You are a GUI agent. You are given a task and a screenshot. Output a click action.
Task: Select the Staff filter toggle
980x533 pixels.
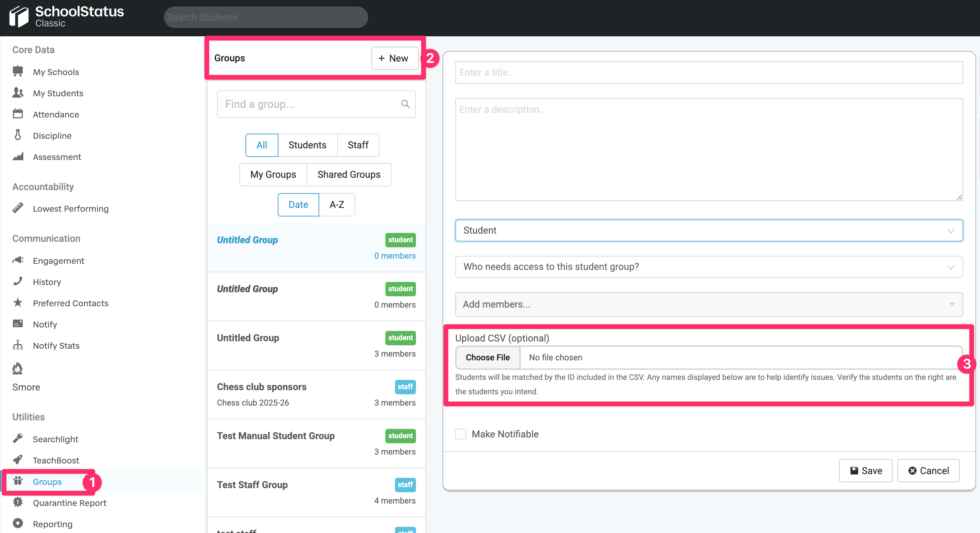(x=358, y=145)
